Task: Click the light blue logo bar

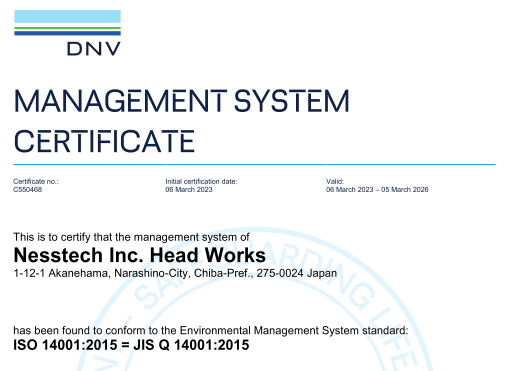Action: (67, 17)
